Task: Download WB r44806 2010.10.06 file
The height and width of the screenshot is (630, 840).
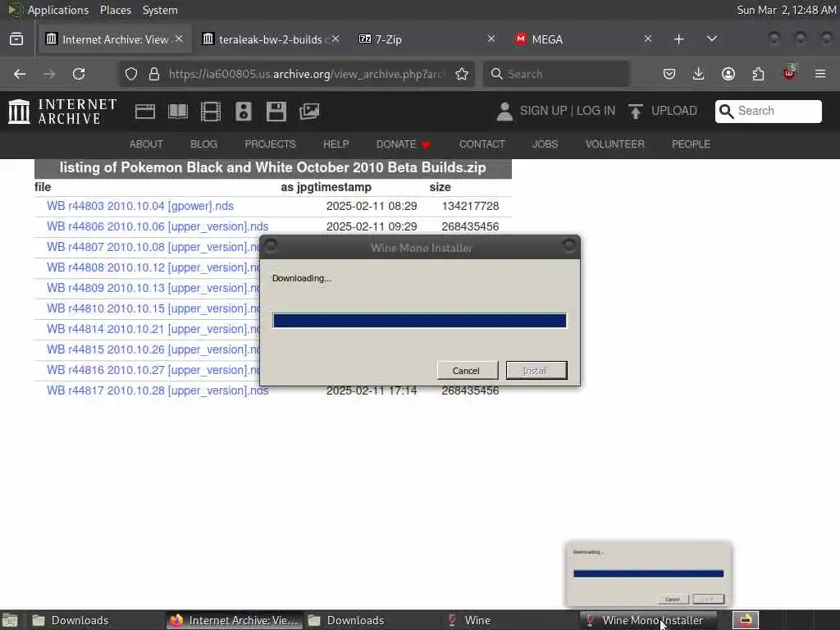Action: tap(157, 226)
